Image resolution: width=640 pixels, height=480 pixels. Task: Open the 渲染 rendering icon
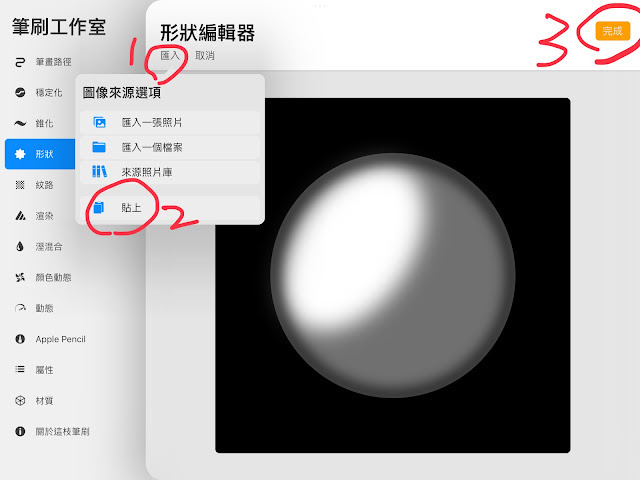(20, 216)
